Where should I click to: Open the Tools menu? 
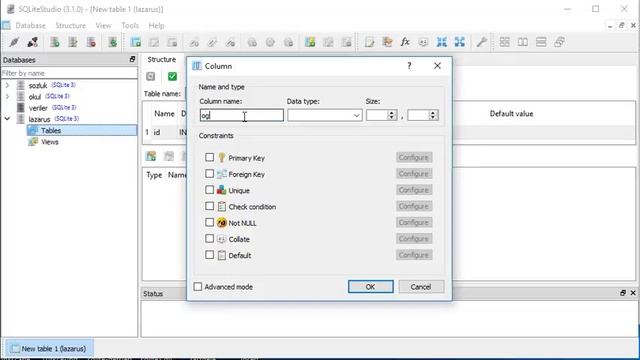coord(130,25)
